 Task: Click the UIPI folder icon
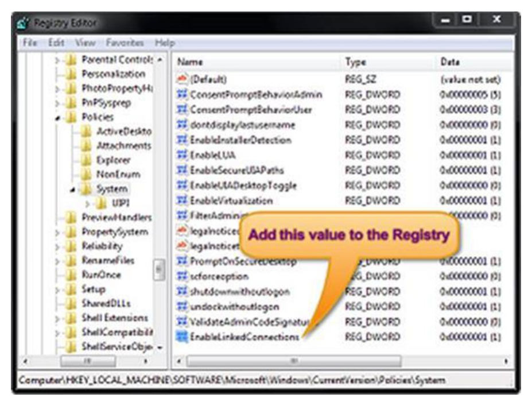(101, 203)
